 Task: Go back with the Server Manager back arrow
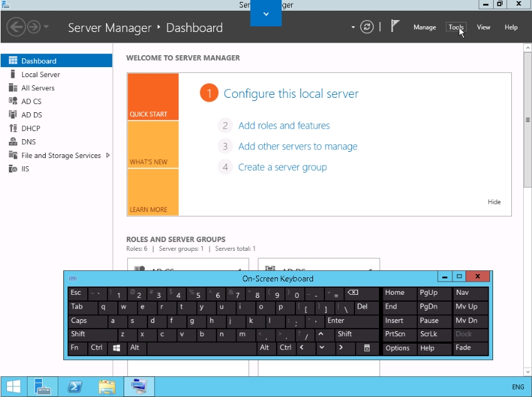coord(16,27)
